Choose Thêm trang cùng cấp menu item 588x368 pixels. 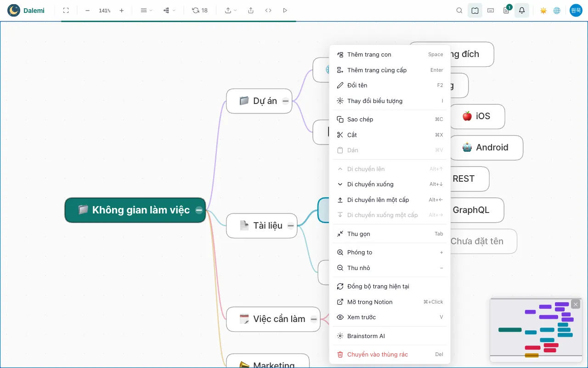(x=390, y=70)
